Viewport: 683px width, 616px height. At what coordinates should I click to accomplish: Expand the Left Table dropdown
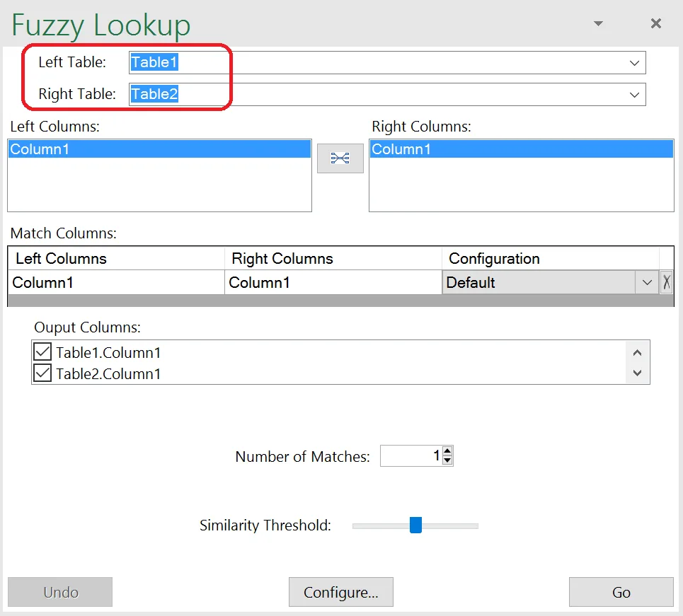634,63
